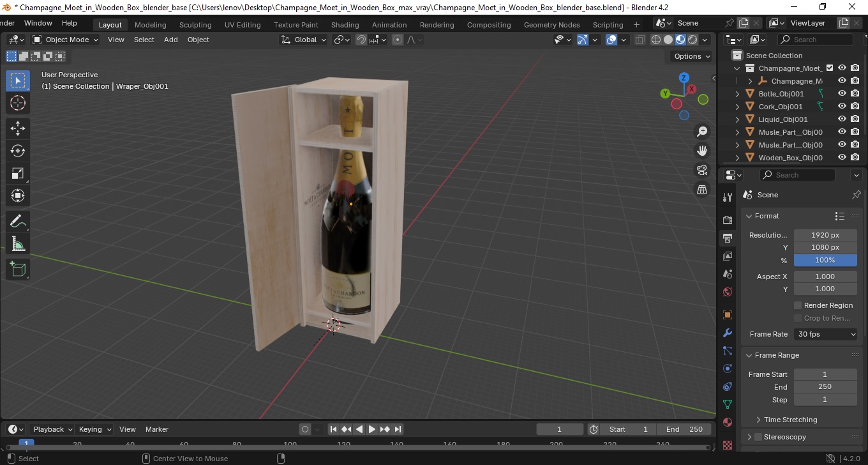Open the timeline Marker menu
The image size is (868, 465).
pos(156,429)
